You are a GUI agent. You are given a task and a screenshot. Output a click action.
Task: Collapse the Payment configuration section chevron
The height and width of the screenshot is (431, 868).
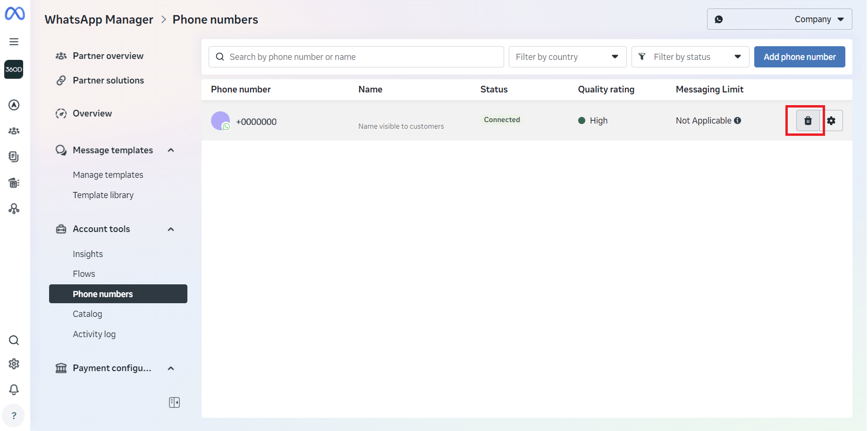click(171, 368)
